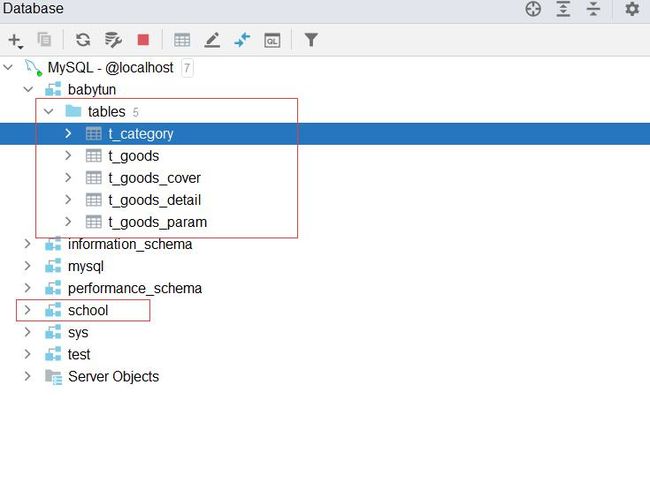Expand the t_goods_cover table
Screen dimensions: 650x498
tap(68, 177)
